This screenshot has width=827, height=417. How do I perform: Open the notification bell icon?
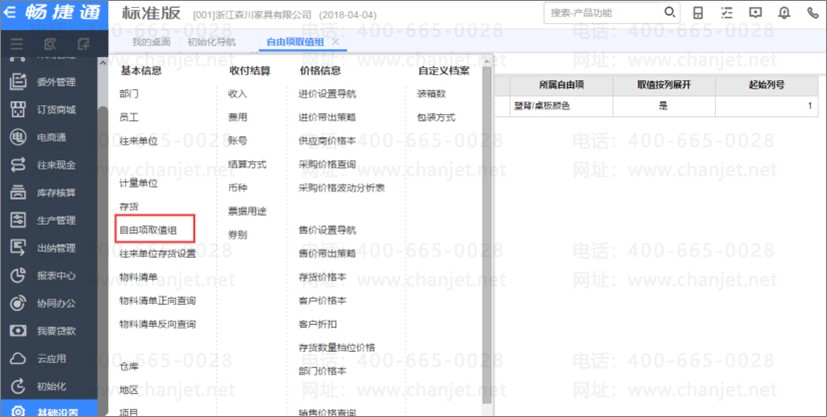784,13
